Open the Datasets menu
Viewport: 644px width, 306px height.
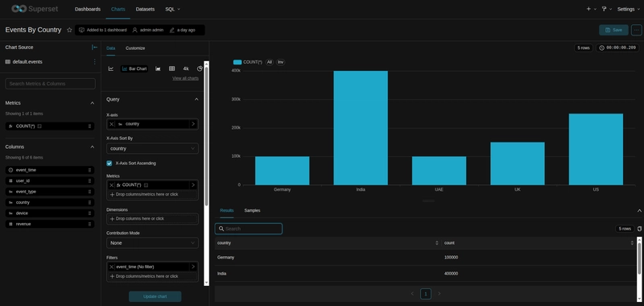coord(145,9)
